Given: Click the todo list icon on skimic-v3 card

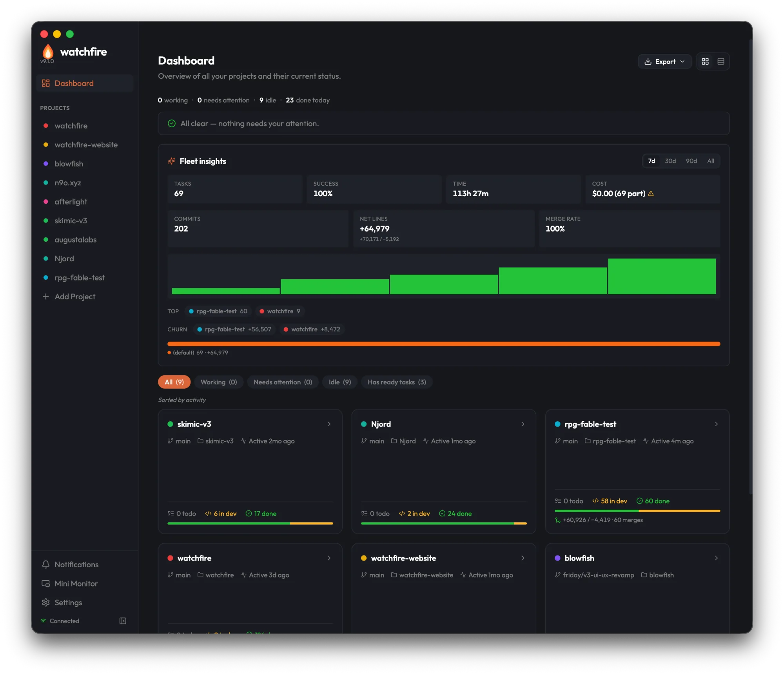Looking at the screenshot, I should tap(171, 513).
